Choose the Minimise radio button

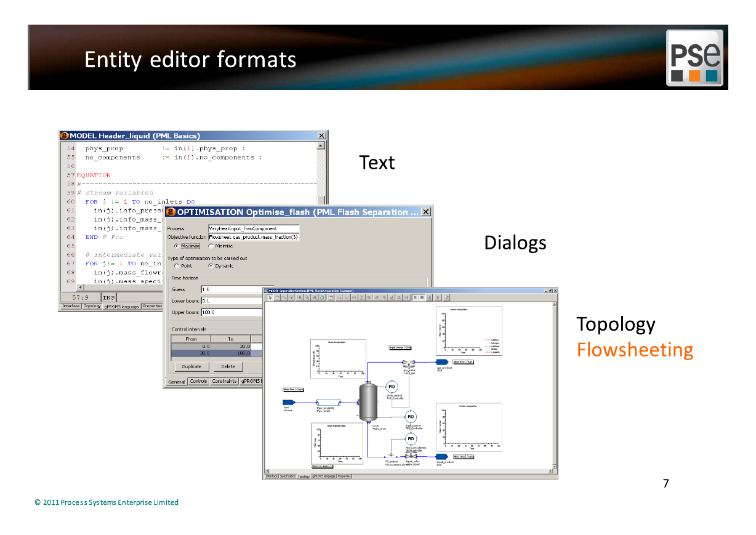point(211,246)
